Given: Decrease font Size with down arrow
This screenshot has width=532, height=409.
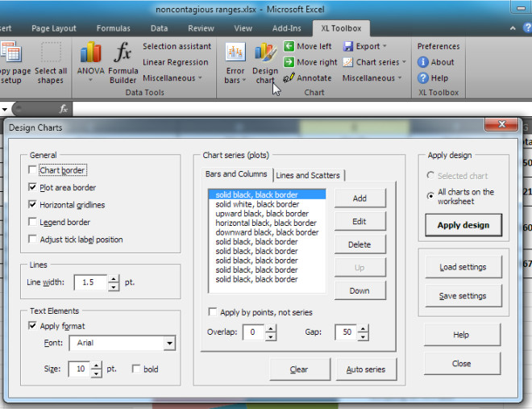Looking at the screenshot, I should (97, 374).
